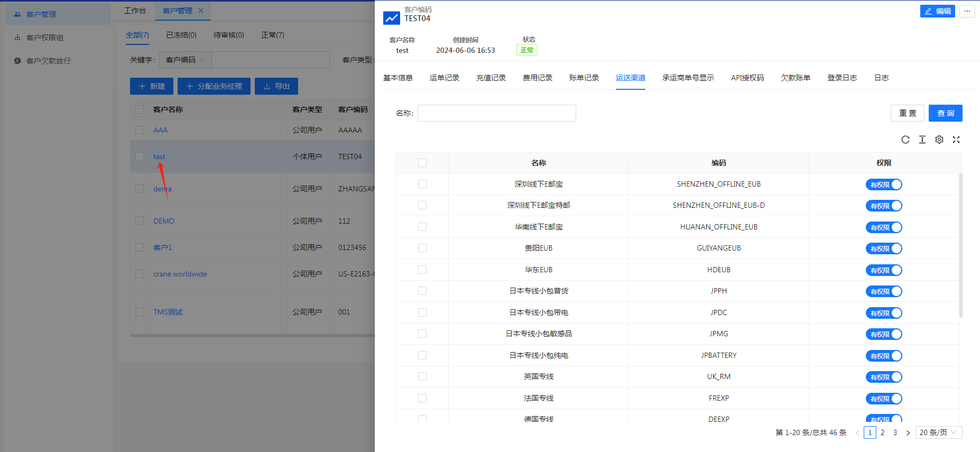Check the box for 日本专线小包敏感品 row
Image resolution: width=980 pixels, height=452 pixels.
tap(422, 334)
